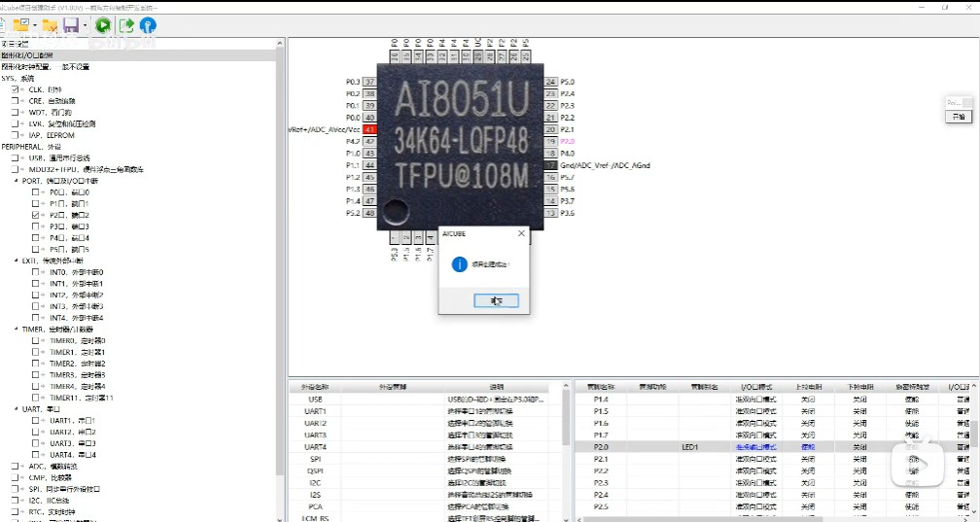Collapse the PORT tree node
Image resolution: width=980 pixels, height=522 pixels.
click(x=16, y=181)
